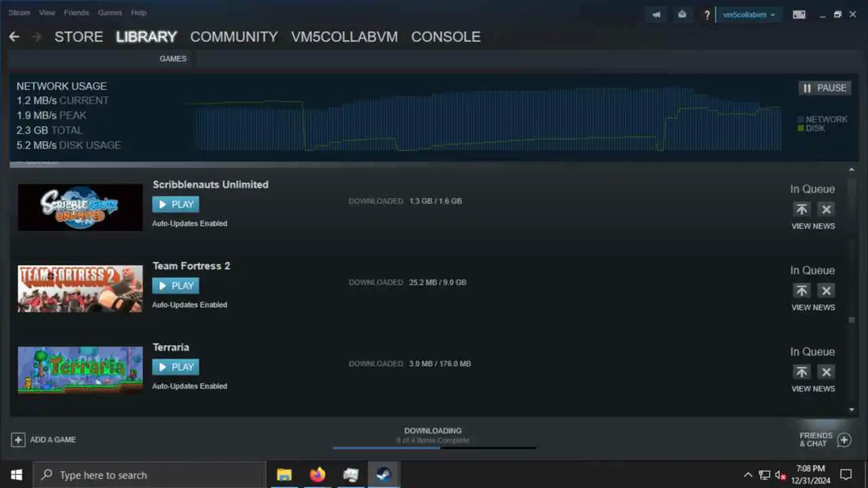
Task: Click the network usage graph
Action: pos(483,119)
